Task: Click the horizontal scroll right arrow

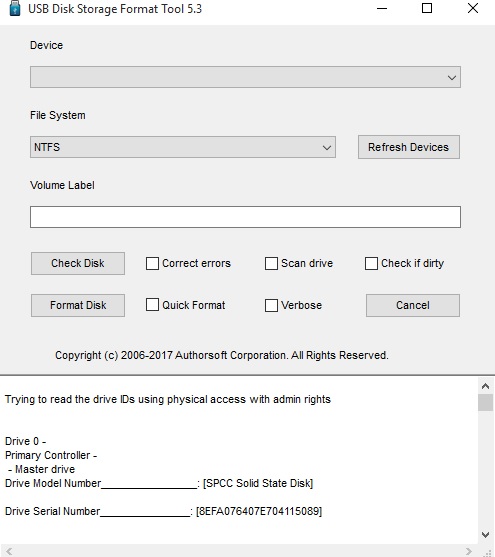Action: [469, 551]
